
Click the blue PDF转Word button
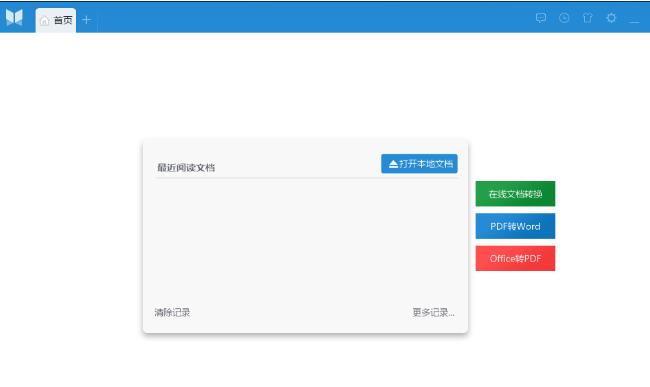click(x=515, y=226)
